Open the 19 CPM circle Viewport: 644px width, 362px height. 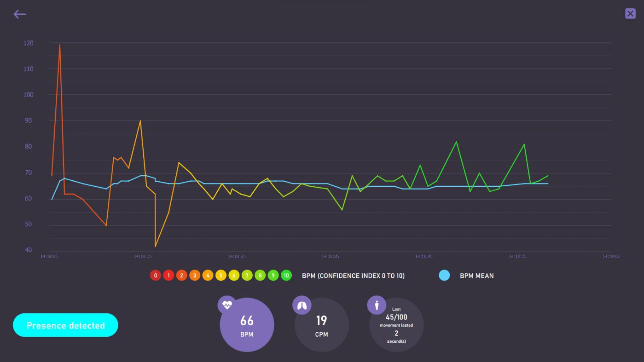(321, 325)
